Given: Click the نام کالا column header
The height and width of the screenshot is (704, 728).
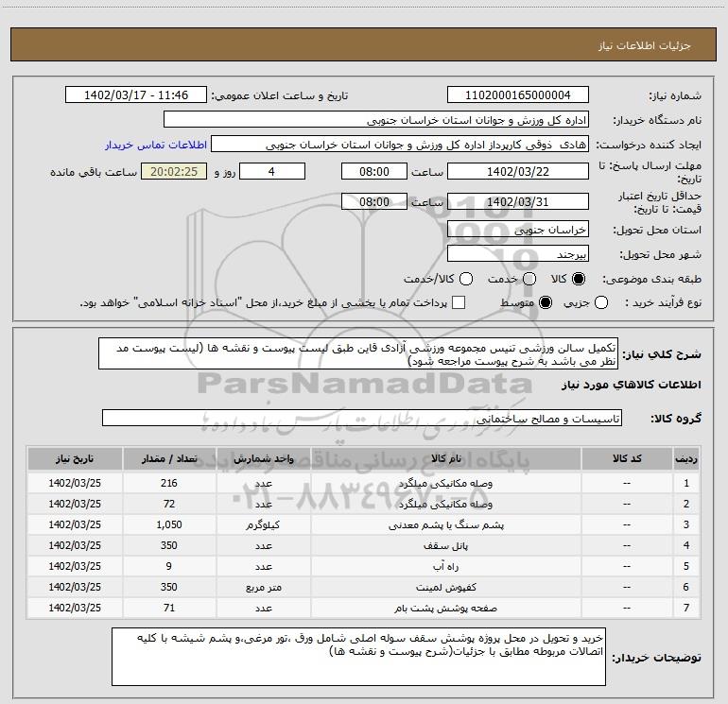Looking at the screenshot, I should 445,458.
